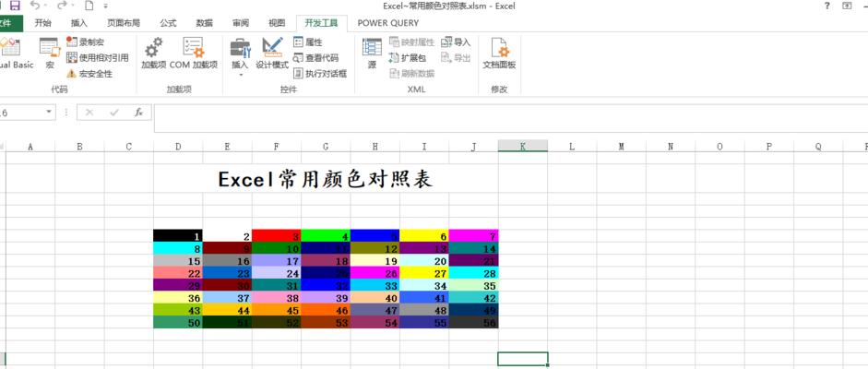Viewport: 868px width, 369px height.
Task: Select cyan color cell numbered 8
Action: click(x=178, y=248)
